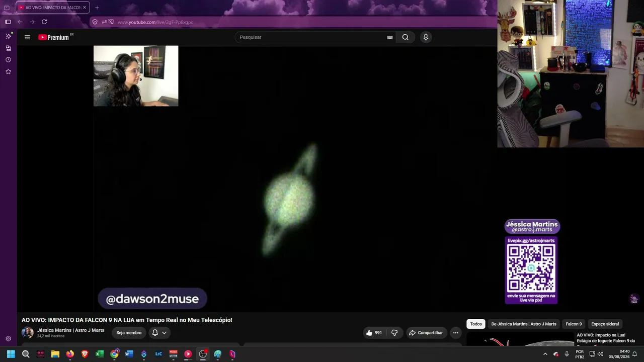Open Excel from the taskbar

click(100, 354)
